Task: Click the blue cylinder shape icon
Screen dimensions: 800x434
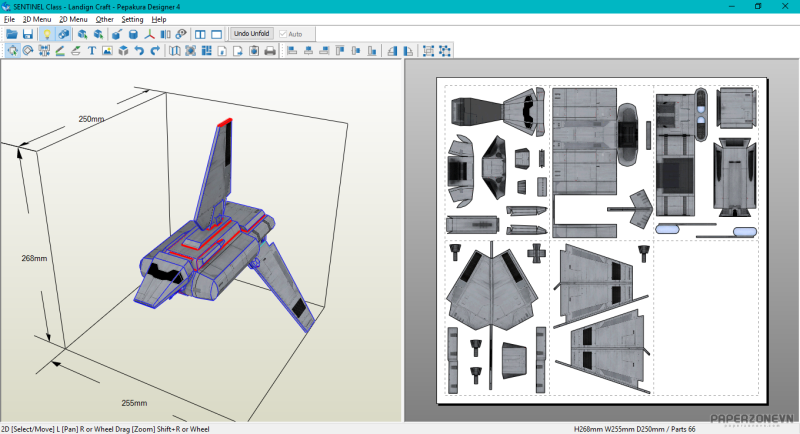Action: point(133,34)
